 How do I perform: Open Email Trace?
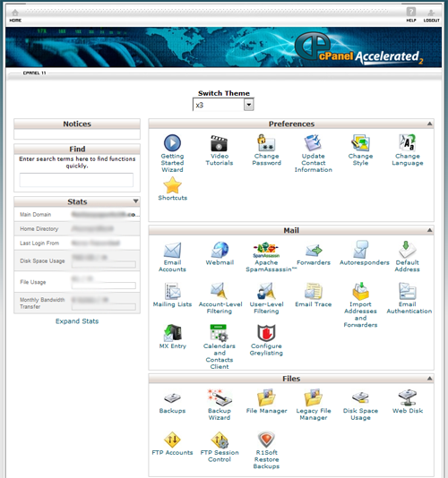click(x=314, y=295)
